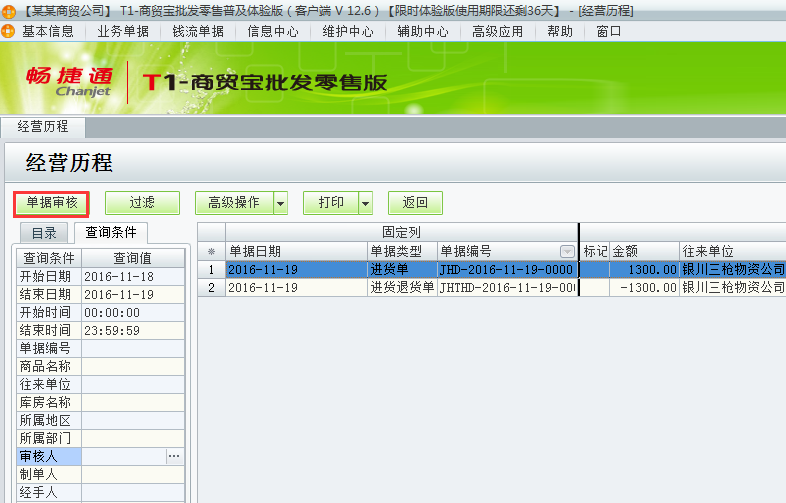Viewport: 786px width, 503px height.
Task: Select the 进货退货单 row type cell
Action: (402, 288)
